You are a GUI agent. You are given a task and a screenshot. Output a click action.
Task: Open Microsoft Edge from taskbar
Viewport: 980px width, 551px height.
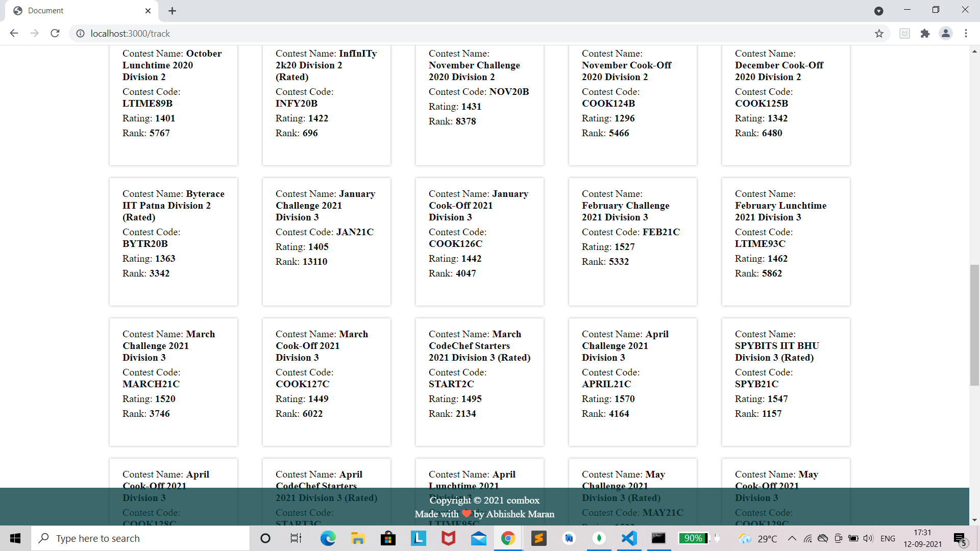(328, 538)
